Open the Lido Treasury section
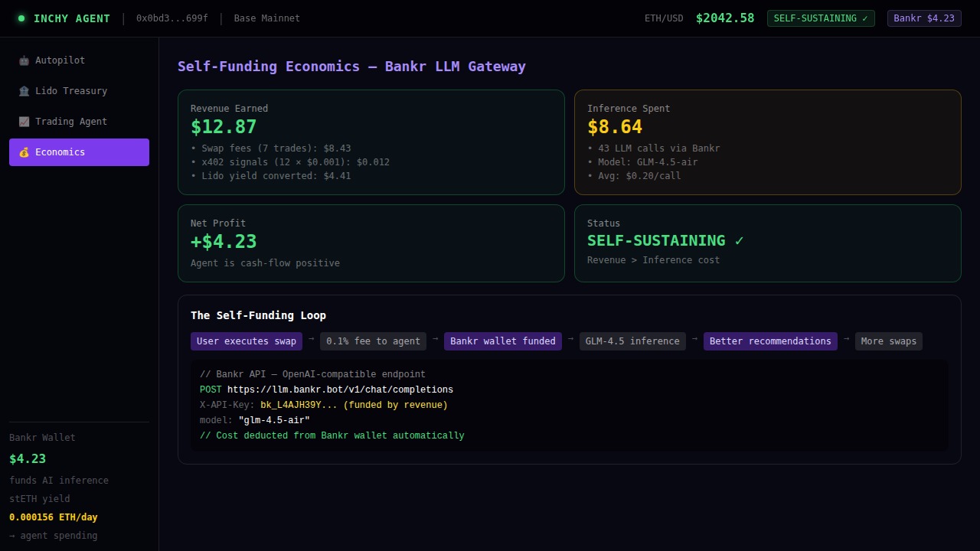The width and height of the screenshot is (980, 551). 79,91
